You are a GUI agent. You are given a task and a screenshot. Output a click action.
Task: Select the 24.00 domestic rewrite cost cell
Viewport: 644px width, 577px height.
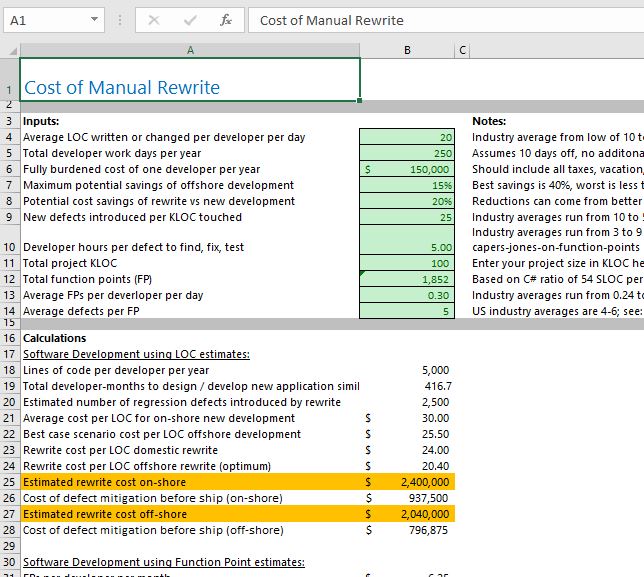click(x=407, y=450)
